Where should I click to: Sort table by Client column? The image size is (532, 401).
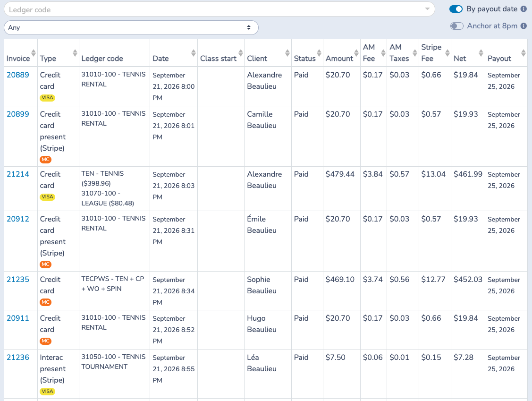(x=287, y=53)
